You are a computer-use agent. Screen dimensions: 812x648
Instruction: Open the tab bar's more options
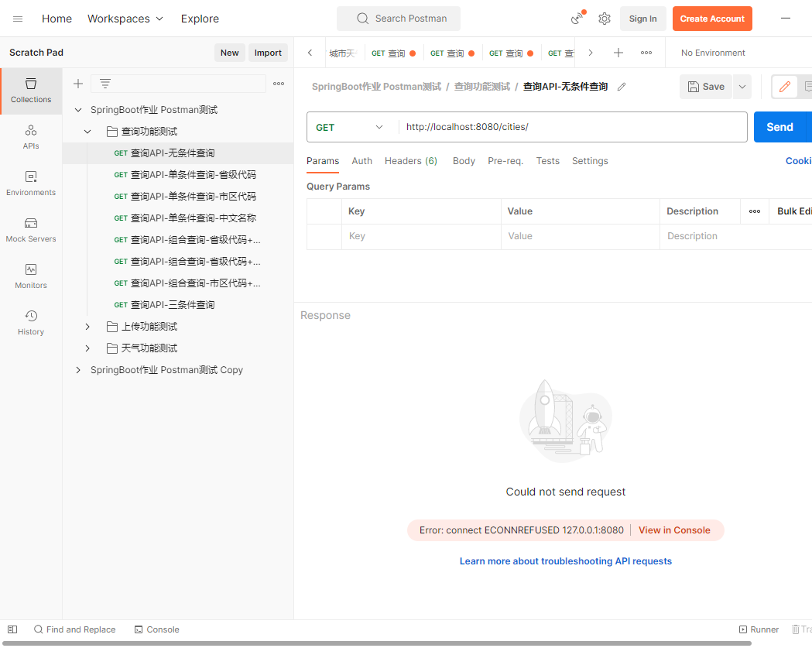pyautogui.click(x=646, y=53)
